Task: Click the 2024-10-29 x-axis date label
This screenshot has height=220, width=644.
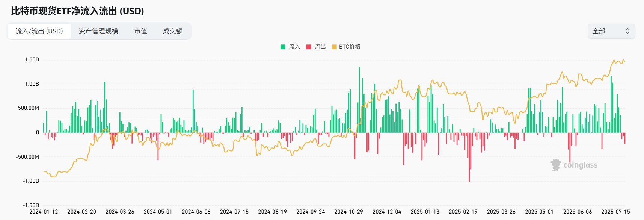Action: click(348, 212)
